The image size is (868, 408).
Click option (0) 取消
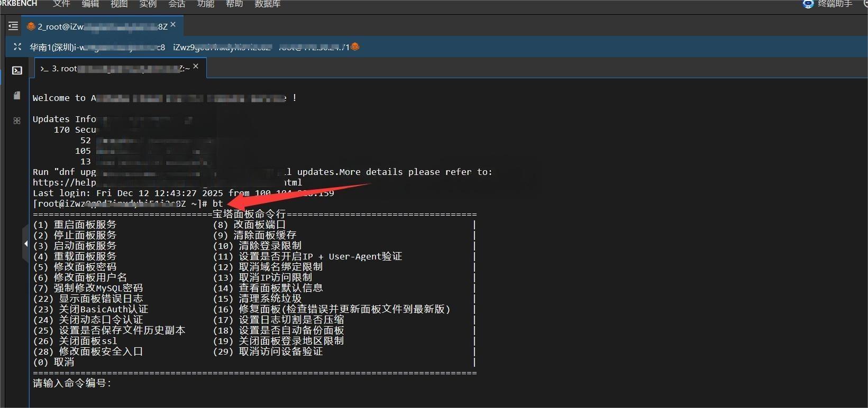pos(53,362)
